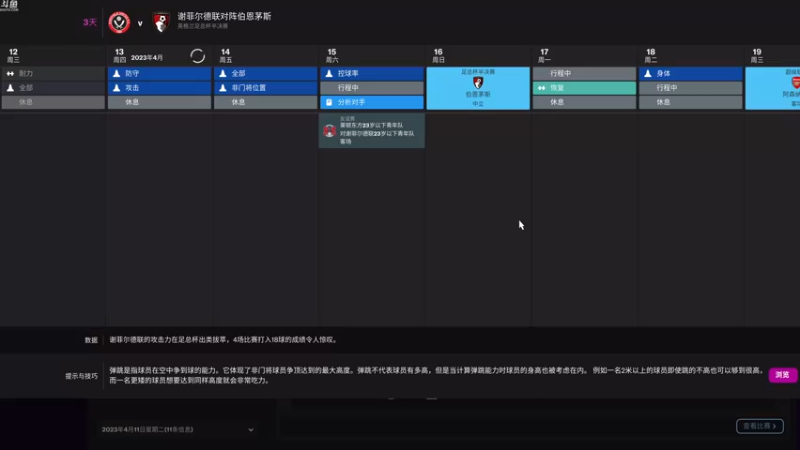Open the 防守 training session
Image resolution: width=800 pixels, height=450 pixels.
pos(159,73)
